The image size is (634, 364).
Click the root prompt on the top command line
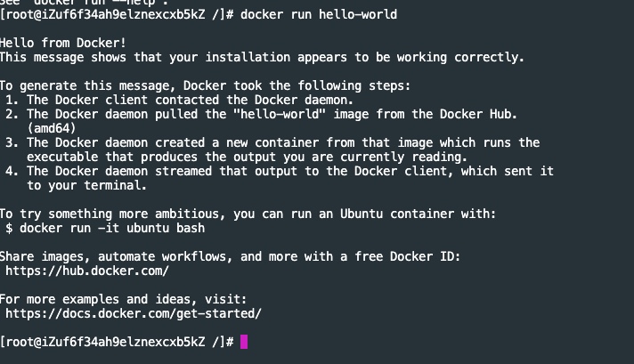coord(118,14)
